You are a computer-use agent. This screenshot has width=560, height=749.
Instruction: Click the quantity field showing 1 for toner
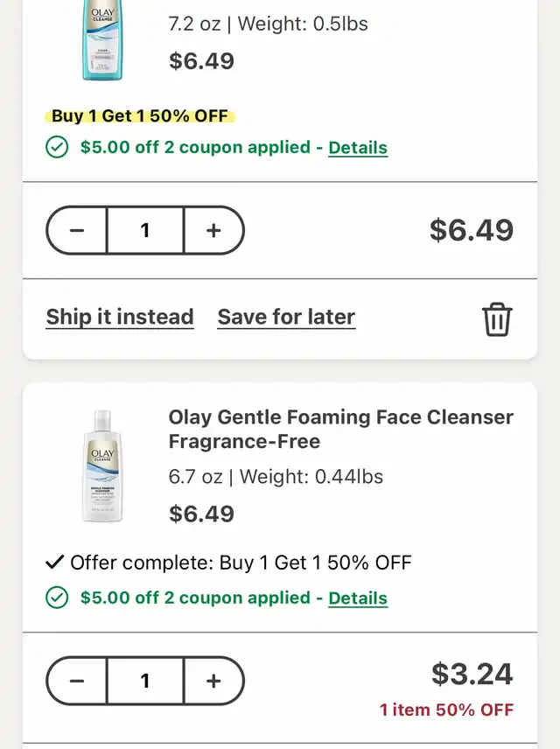(x=145, y=230)
